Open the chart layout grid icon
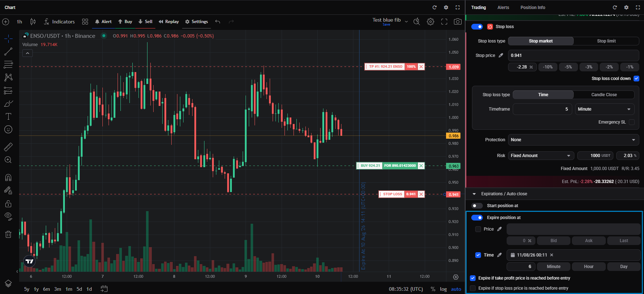Screen dimensions: 644x294 point(85,22)
